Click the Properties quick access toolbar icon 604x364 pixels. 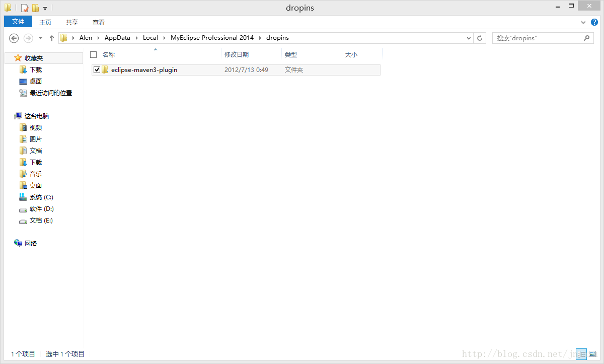(25, 8)
